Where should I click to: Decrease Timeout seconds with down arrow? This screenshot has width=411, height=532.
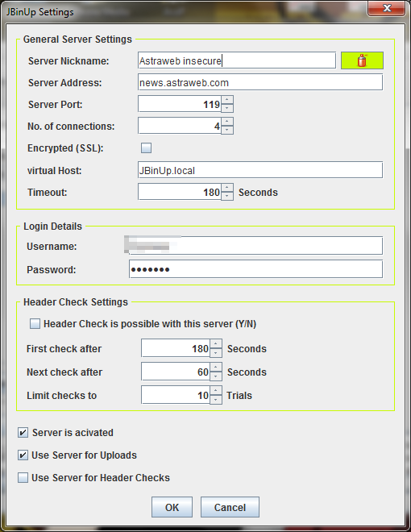[227, 196]
